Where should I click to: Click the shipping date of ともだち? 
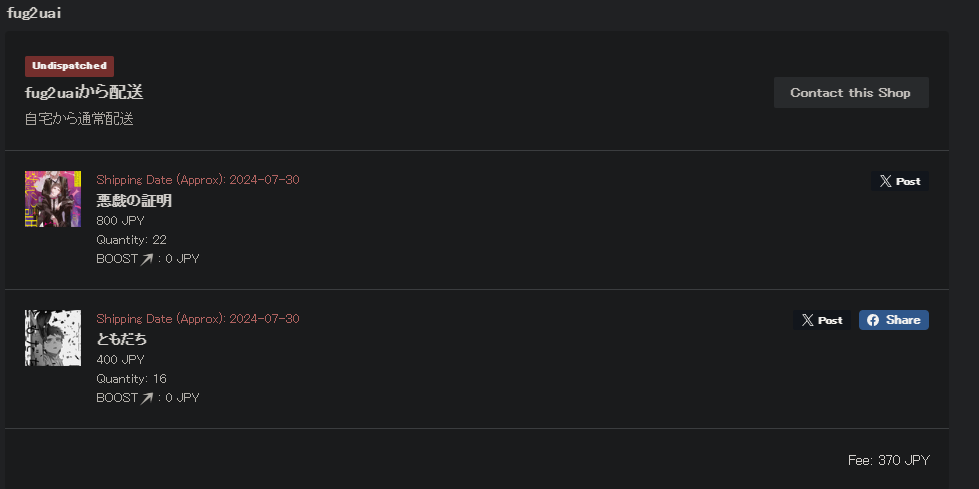197,319
